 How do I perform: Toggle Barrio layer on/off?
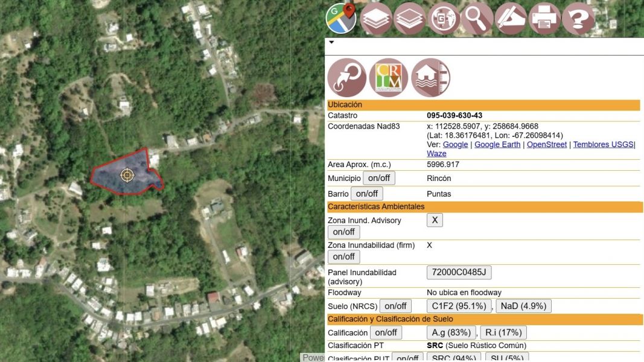[367, 194]
